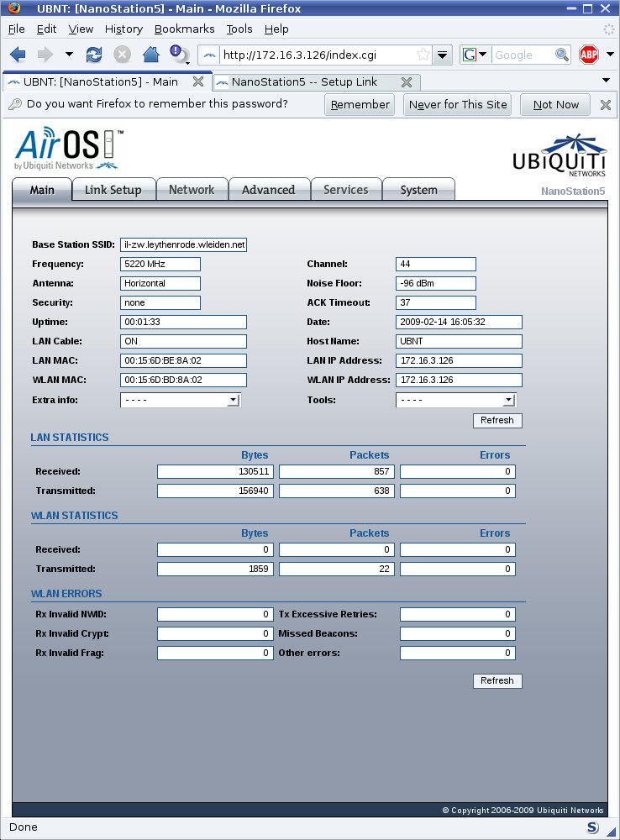Dismiss the remember password notification bar

[x=603, y=104]
